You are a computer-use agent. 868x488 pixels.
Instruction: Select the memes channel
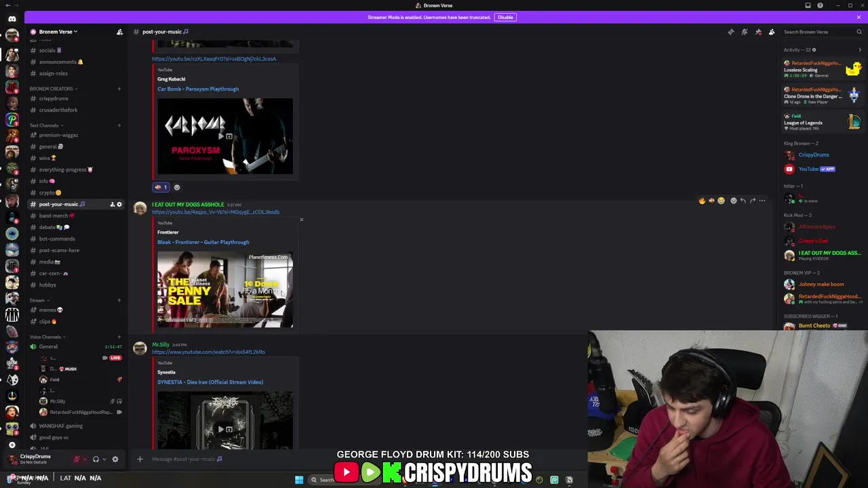76,310
